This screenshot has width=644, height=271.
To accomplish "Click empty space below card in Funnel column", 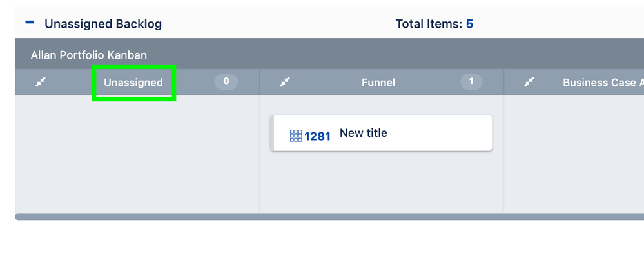I will pos(381,183).
